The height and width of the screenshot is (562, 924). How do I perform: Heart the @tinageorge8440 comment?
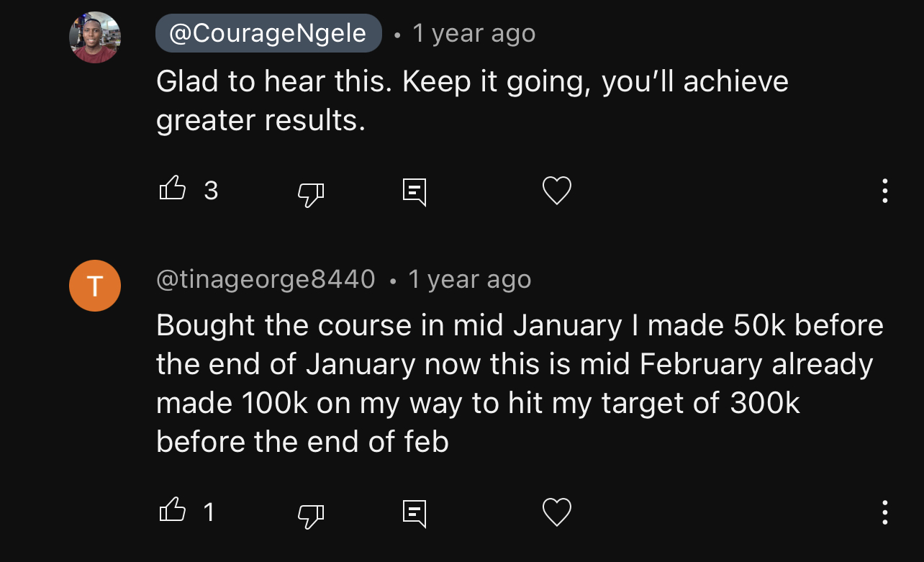tap(556, 512)
